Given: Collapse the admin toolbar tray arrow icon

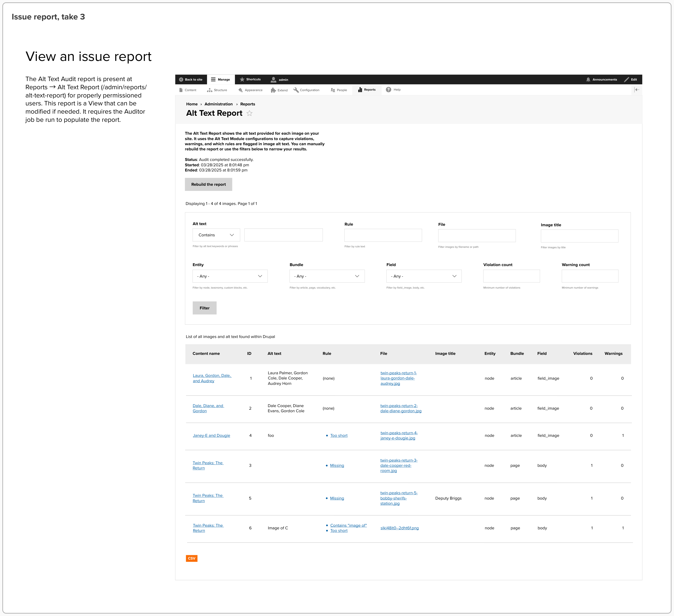Looking at the screenshot, I should coord(637,89).
